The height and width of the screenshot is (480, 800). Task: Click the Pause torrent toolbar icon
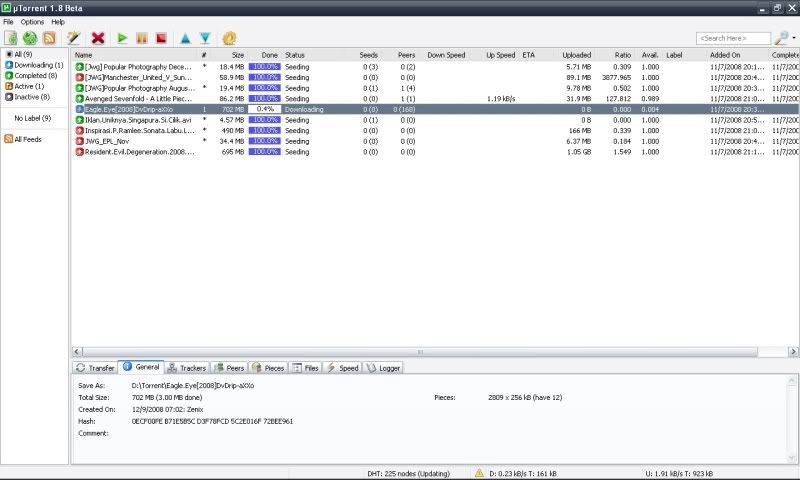141,38
